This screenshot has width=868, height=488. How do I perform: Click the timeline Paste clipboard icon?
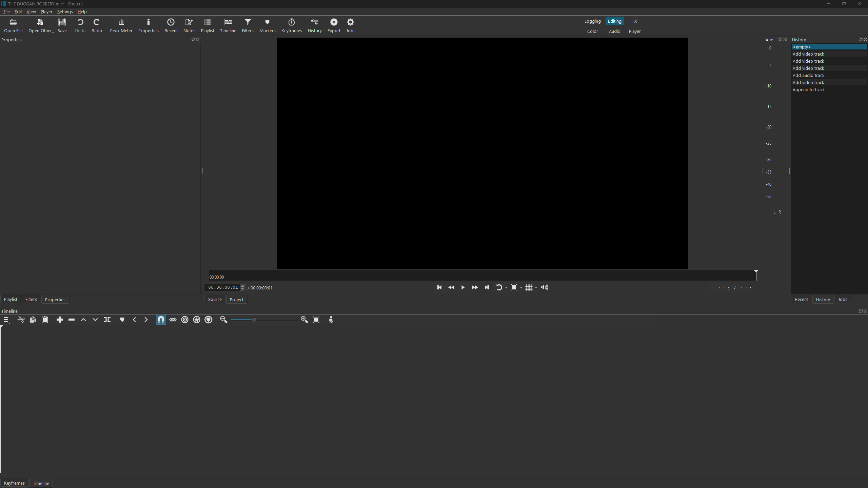coord(45,320)
